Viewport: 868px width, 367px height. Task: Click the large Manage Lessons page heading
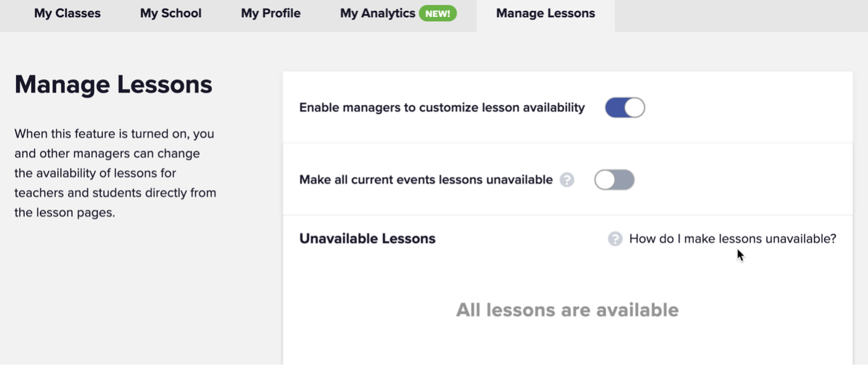pyautogui.click(x=114, y=85)
